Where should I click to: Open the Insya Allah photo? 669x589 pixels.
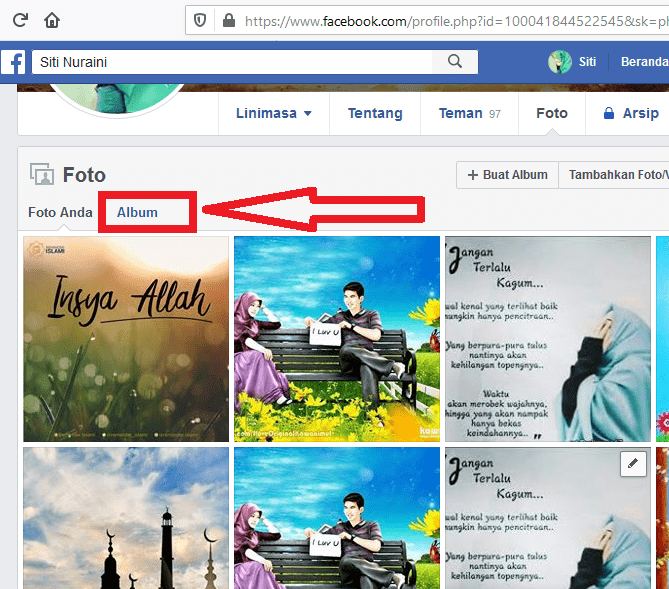(126, 339)
